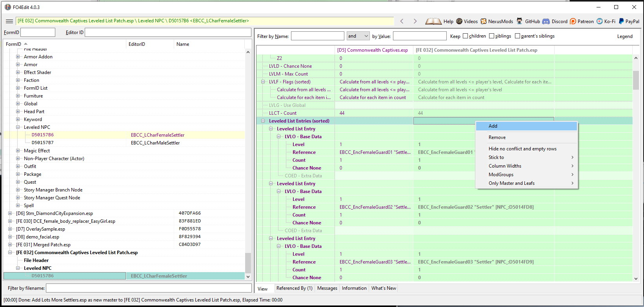
Task: Open the Patreon icon link
Action: click(x=573, y=21)
